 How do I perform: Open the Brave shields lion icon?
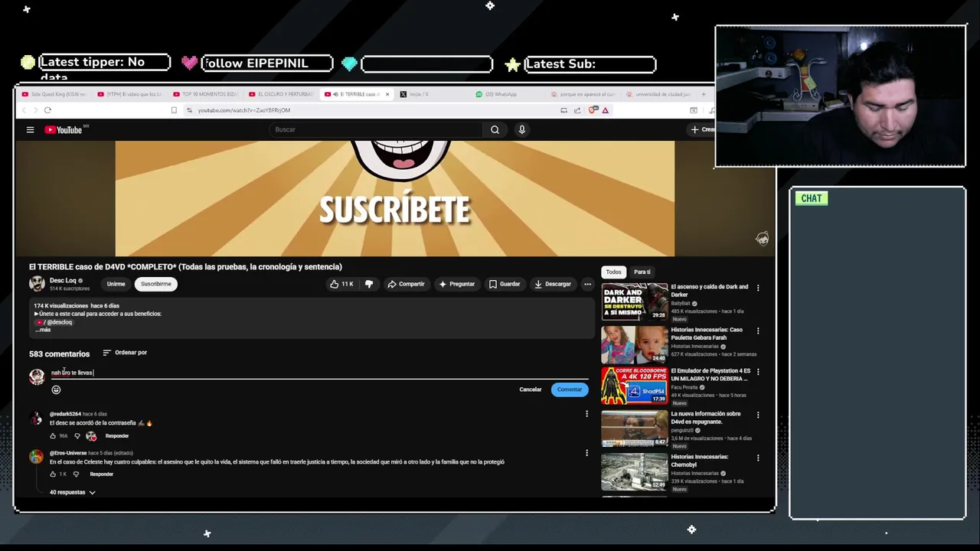pyautogui.click(x=592, y=110)
